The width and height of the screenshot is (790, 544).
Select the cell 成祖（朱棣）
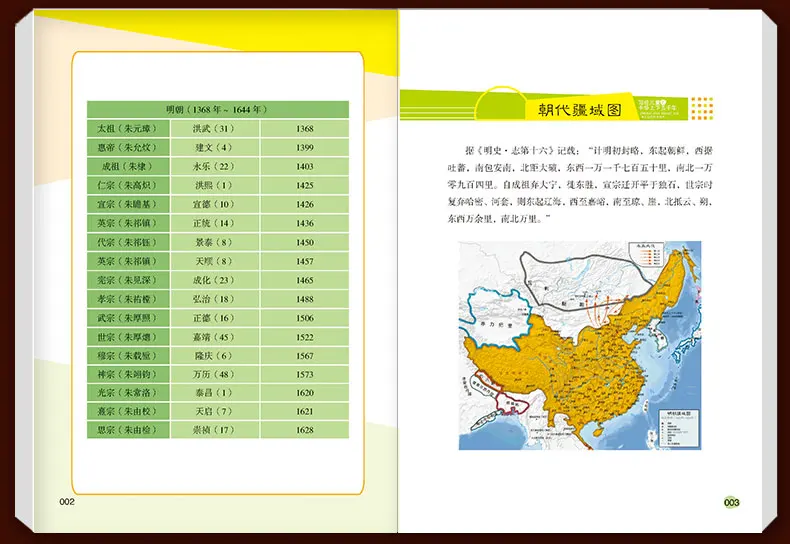click(128, 166)
